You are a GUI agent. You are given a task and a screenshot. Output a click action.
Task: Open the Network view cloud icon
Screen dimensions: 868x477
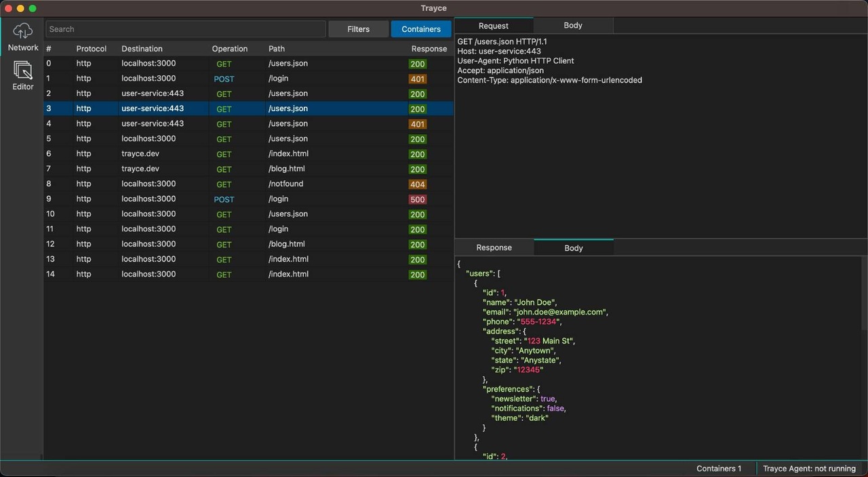[x=23, y=31]
